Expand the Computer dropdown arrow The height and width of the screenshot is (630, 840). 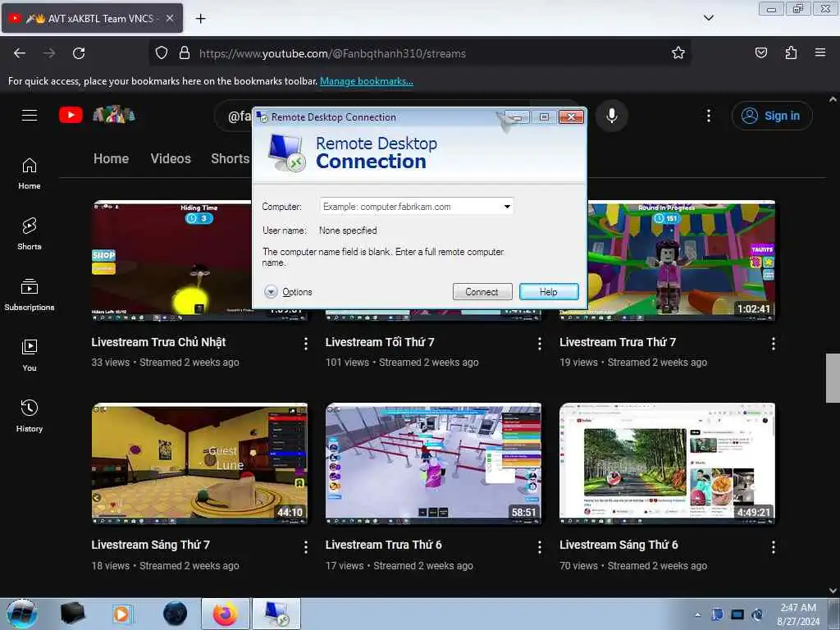click(507, 206)
